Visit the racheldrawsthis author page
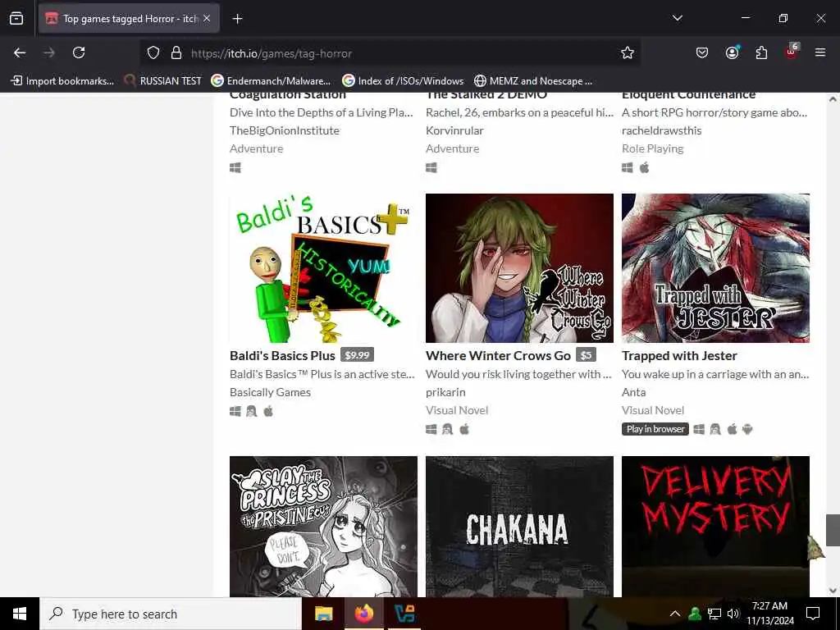 click(662, 130)
